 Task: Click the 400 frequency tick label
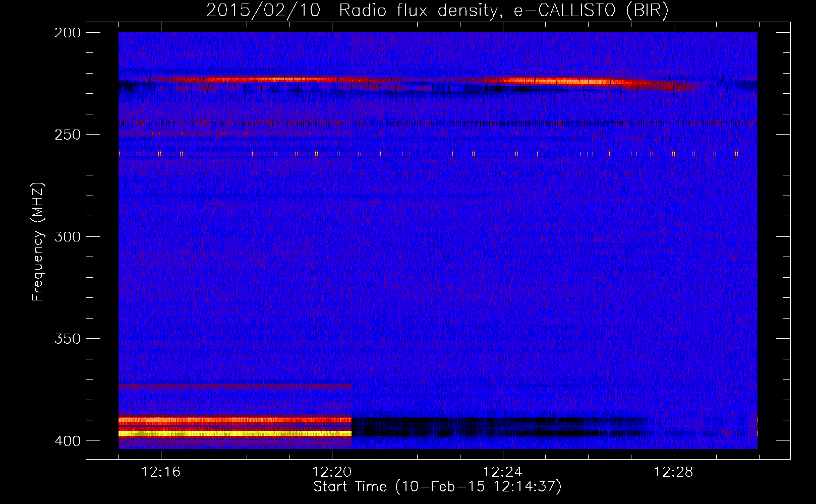coord(68,441)
